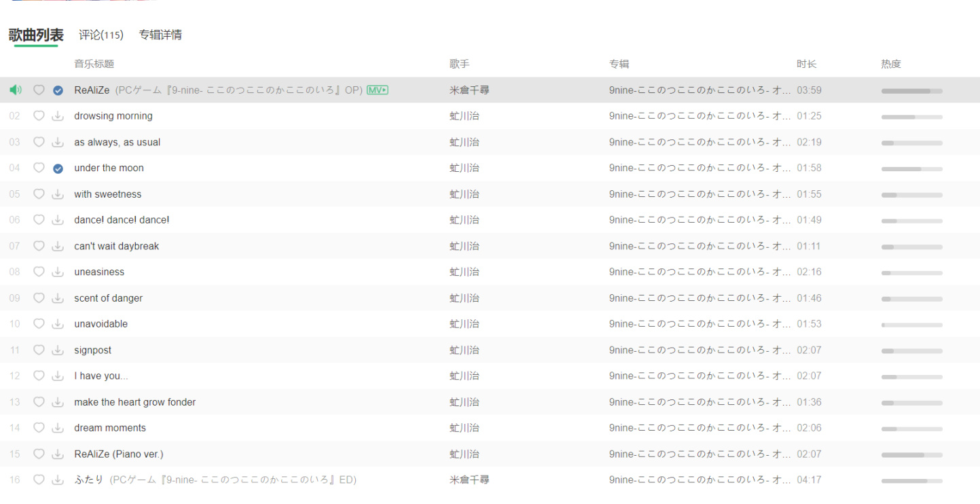This screenshot has height=504, width=980.
Task: Open the 专辑详情 album details tab
Action: tap(160, 35)
